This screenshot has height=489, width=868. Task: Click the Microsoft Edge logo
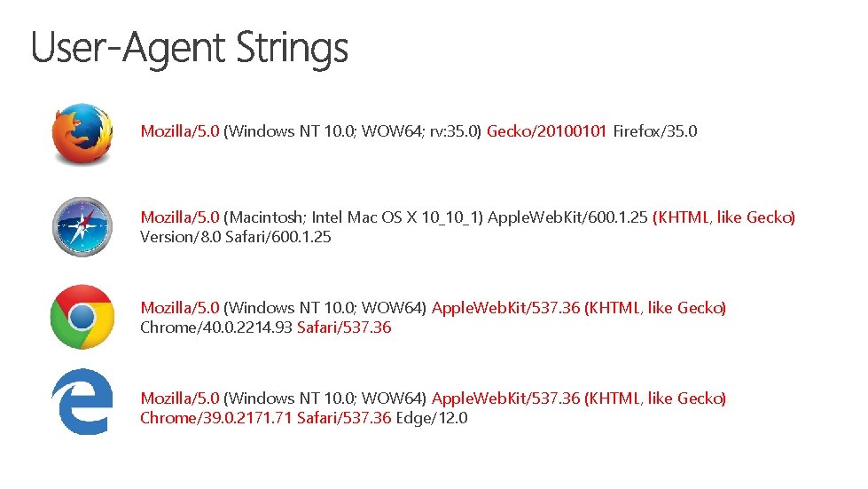tap(82, 402)
